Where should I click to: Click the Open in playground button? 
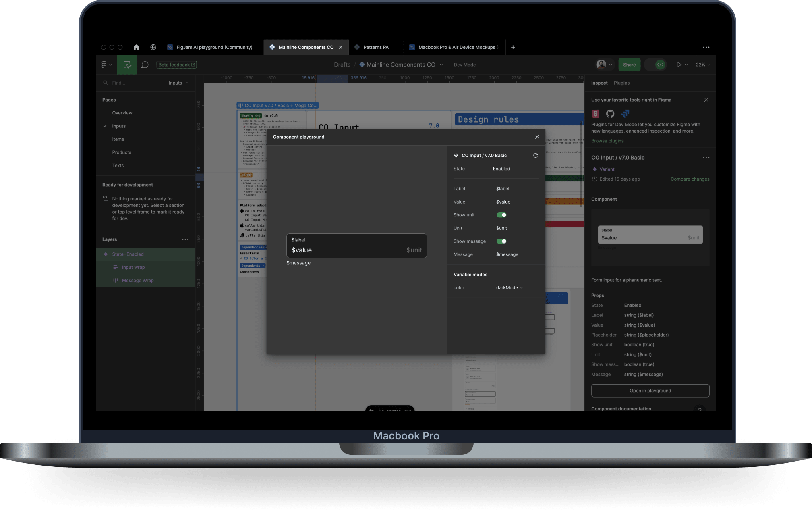[x=650, y=390]
